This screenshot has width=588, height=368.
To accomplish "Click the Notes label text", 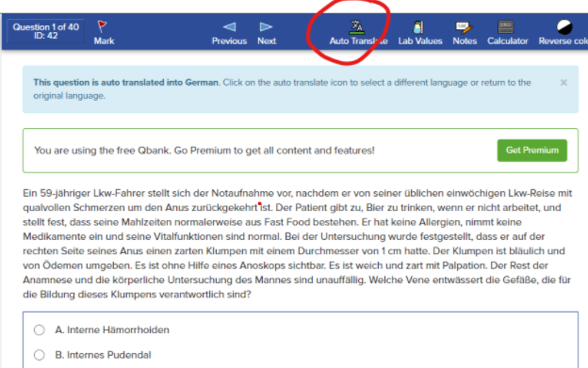I will click(465, 41).
